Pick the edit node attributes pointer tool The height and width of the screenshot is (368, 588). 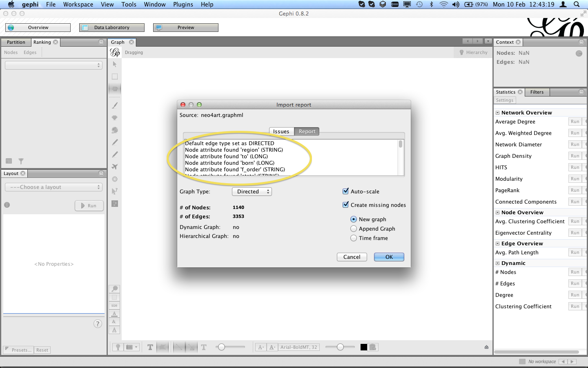click(115, 191)
